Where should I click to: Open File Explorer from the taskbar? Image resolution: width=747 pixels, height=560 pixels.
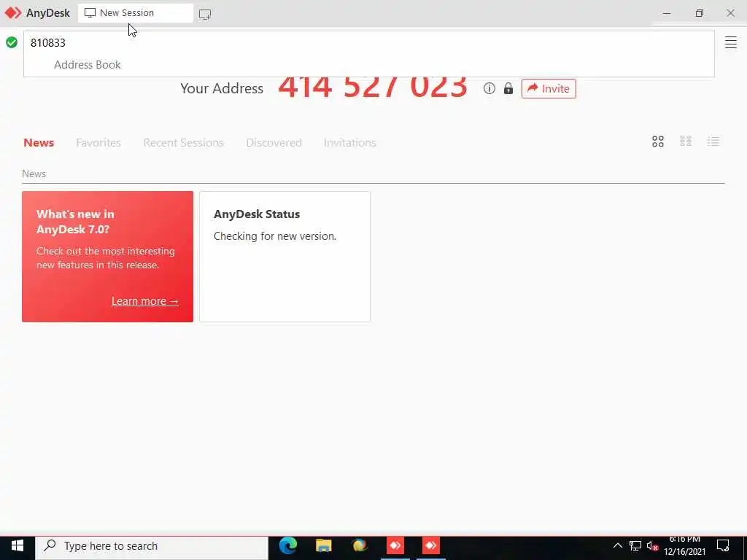(x=324, y=545)
